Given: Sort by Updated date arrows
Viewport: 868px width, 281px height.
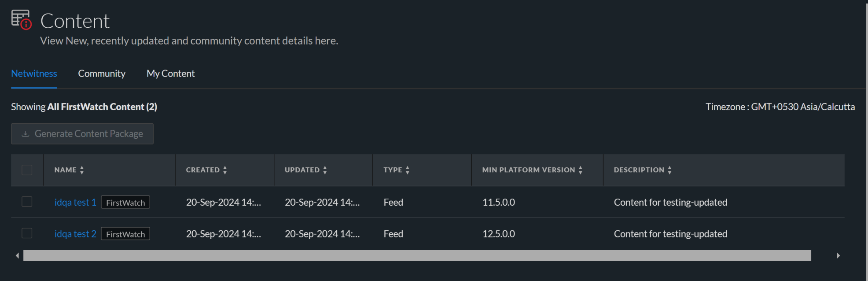Looking at the screenshot, I should [x=325, y=170].
